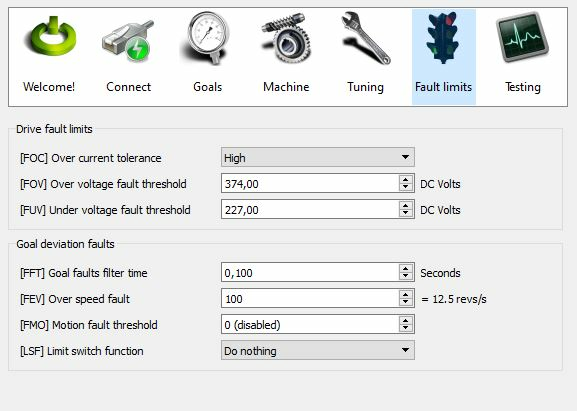Increase Over speed fault value

(406, 294)
